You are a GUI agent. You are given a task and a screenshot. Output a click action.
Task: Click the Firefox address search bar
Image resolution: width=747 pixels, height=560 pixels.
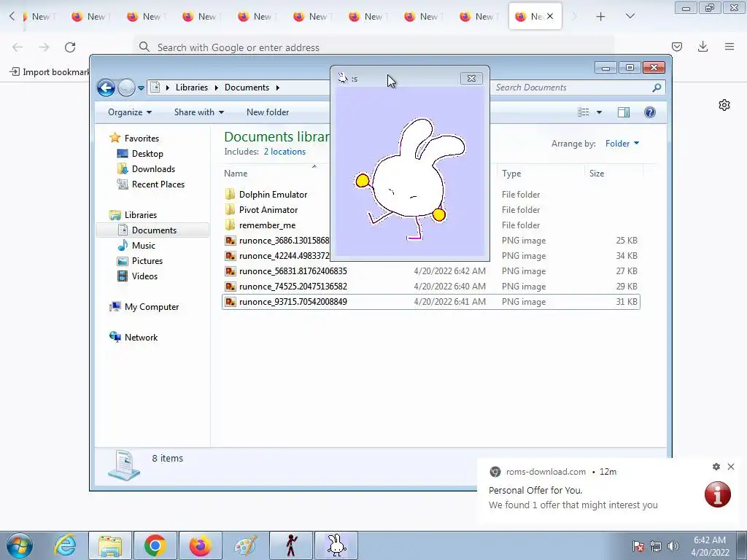coord(374,47)
